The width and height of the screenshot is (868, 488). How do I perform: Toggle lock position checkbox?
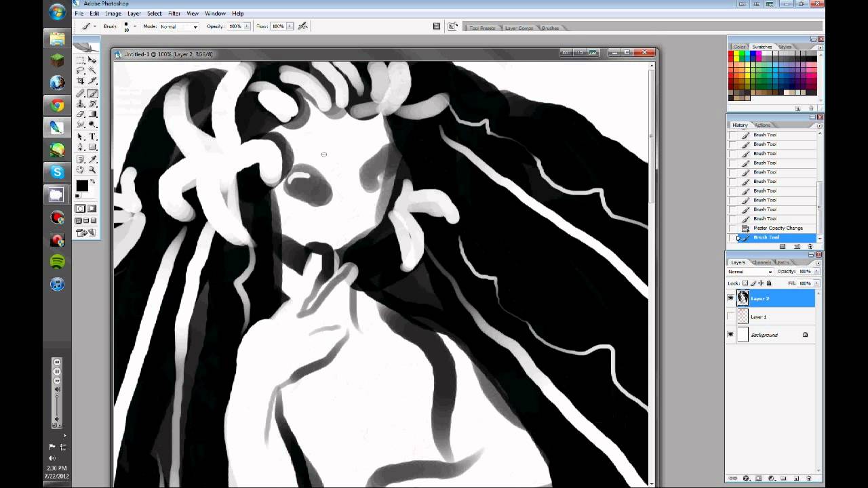tap(761, 283)
